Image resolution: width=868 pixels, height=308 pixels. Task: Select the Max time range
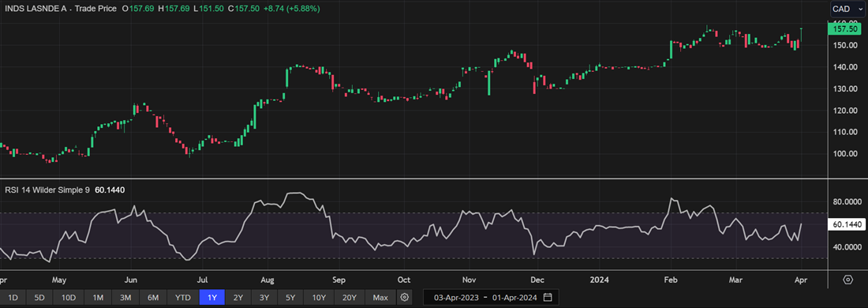point(380,298)
